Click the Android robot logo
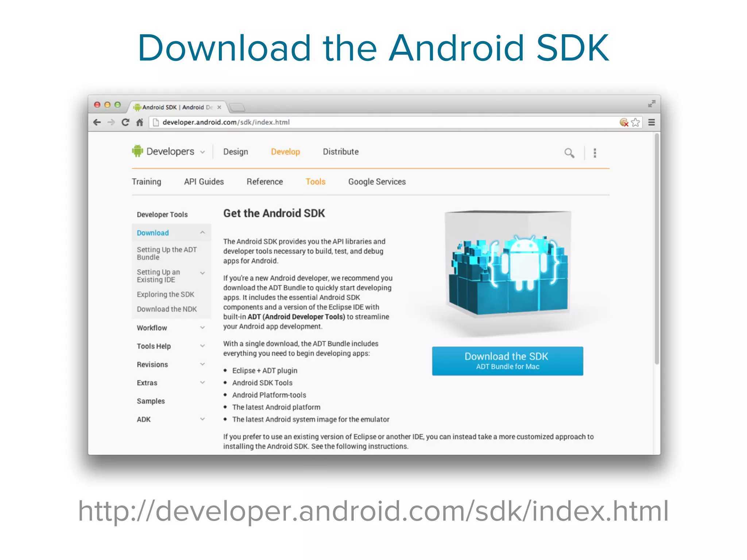Viewport: 747px width, 560px height. [x=138, y=151]
